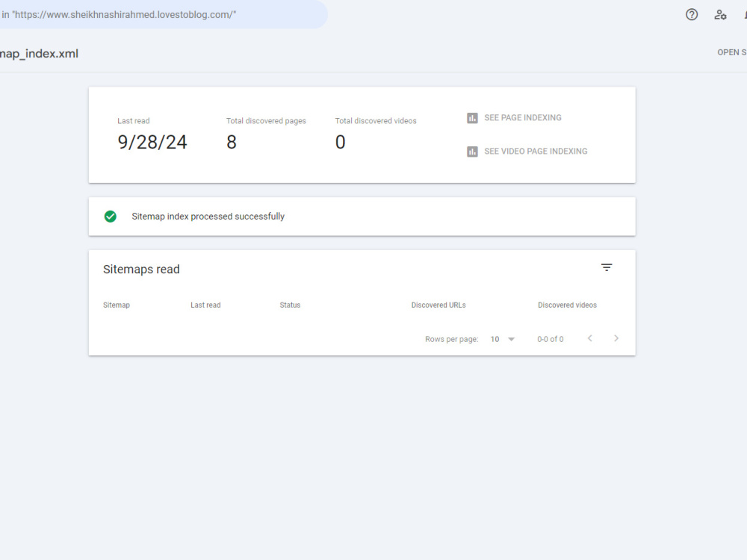Click the bar chart icon beside SEE PAGE INDEXING

pyautogui.click(x=472, y=118)
